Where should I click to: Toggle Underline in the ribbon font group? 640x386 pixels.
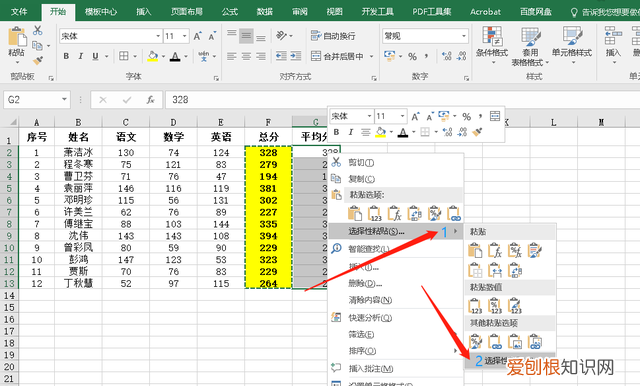pos(95,56)
